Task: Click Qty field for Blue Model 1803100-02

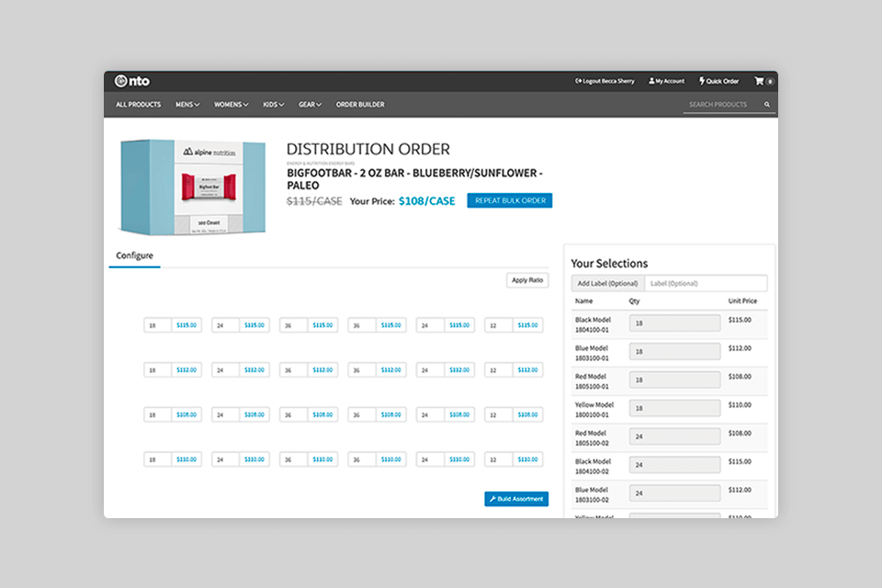Action: [x=674, y=493]
